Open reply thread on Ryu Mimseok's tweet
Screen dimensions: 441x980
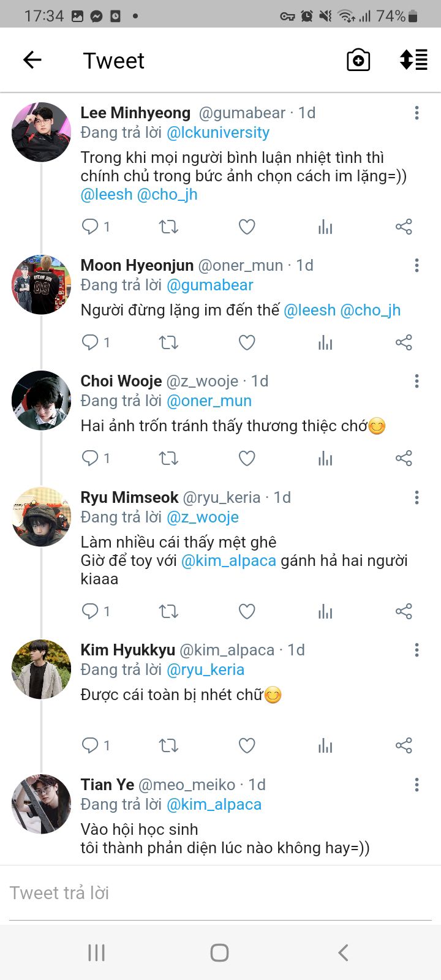tap(91, 611)
